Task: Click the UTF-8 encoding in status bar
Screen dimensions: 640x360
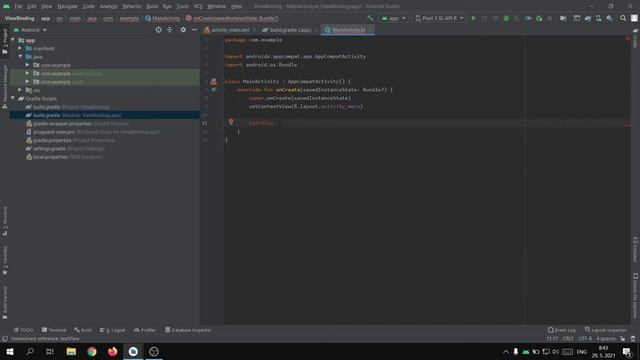Action: coord(585,339)
